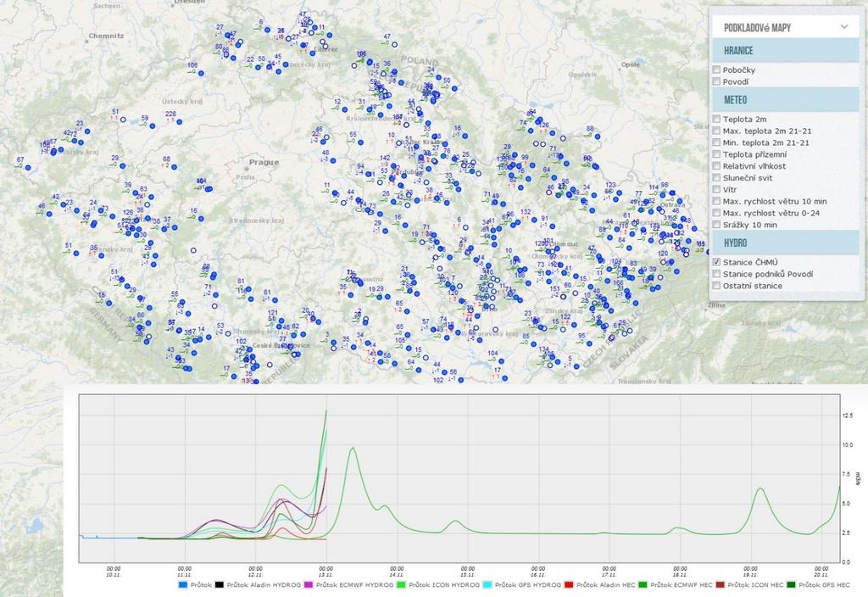Enable the Sluneční svit checkbox
Screen dimensions: 868x597
[x=716, y=178]
